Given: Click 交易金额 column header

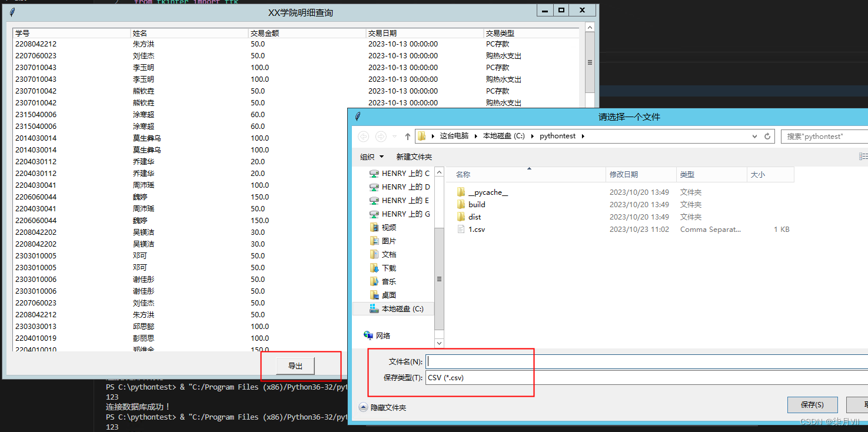Looking at the screenshot, I should click(307, 33).
